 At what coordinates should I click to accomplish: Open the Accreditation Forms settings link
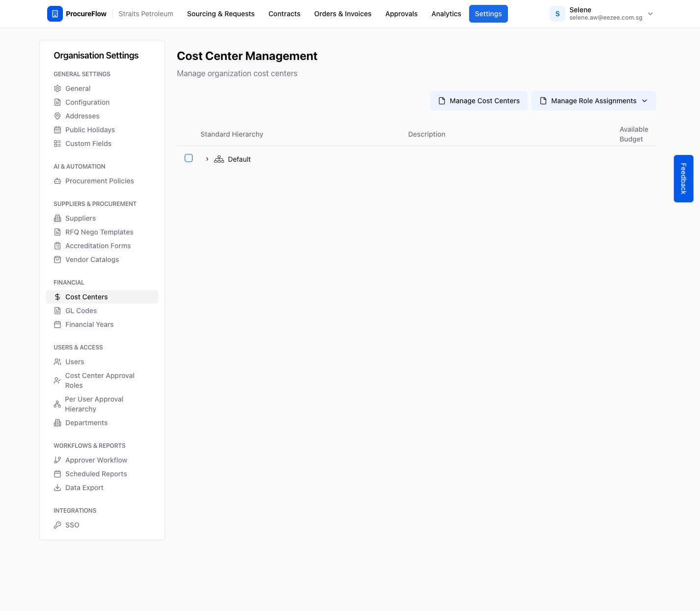pyautogui.click(x=102, y=246)
